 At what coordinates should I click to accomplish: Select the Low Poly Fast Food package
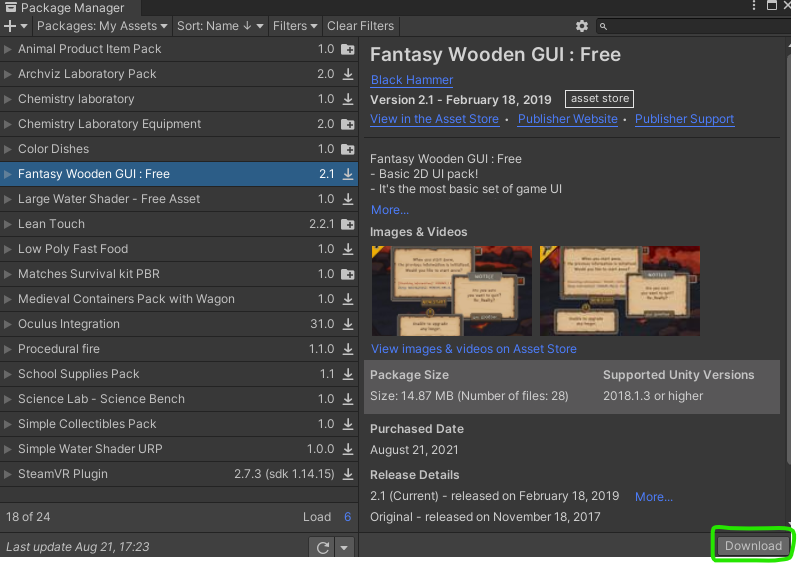click(x=179, y=249)
